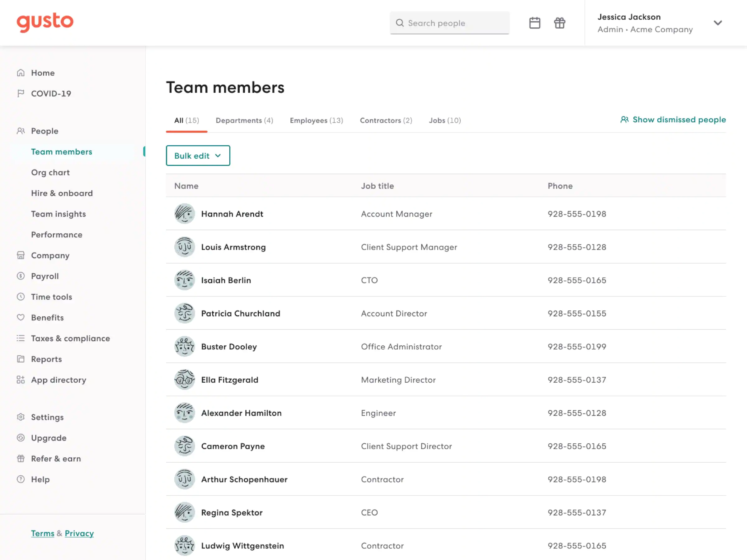Click the Engineer job title cell
Viewport: 747px width, 560px height.
378,413
